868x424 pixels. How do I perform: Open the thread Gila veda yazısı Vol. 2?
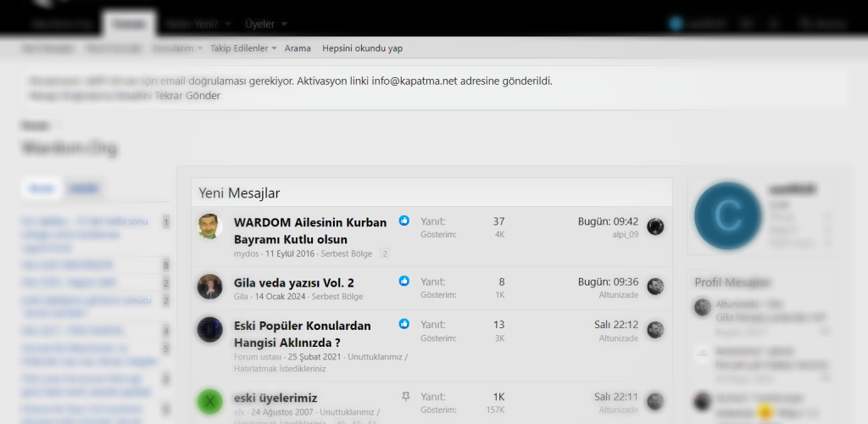[294, 283]
